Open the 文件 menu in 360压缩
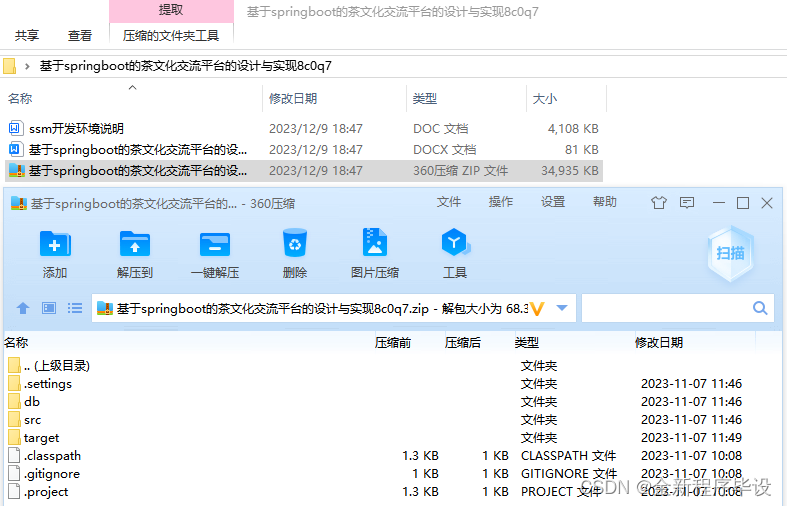787x506 pixels. coord(449,202)
